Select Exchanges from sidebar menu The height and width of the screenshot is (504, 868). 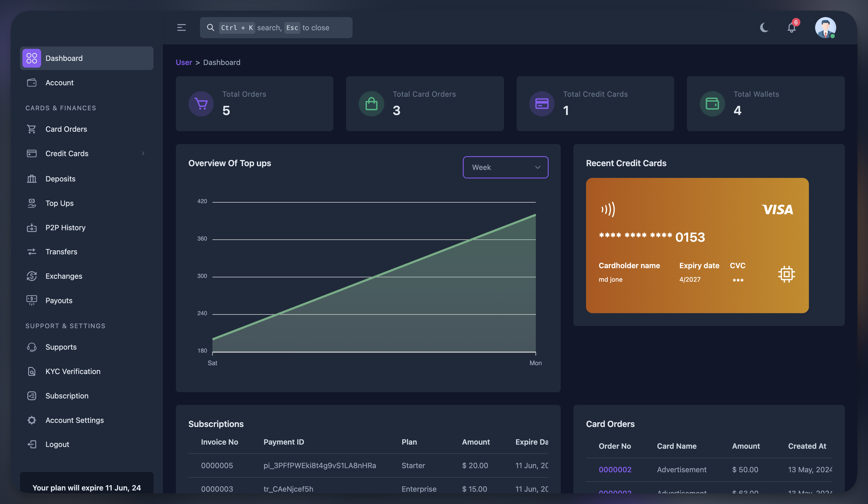[64, 276]
